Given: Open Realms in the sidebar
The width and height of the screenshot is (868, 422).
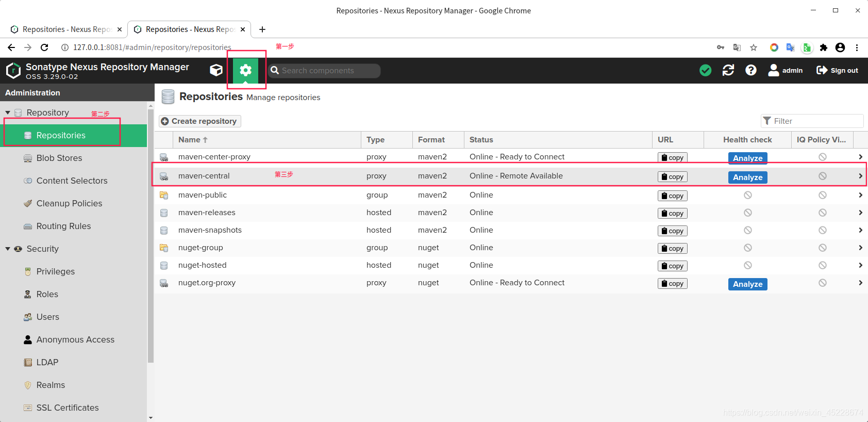Looking at the screenshot, I should coord(51,385).
